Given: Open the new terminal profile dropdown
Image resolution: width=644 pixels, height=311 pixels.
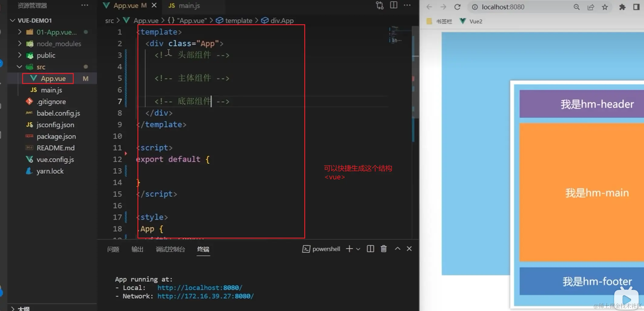Looking at the screenshot, I should (x=358, y=249).
